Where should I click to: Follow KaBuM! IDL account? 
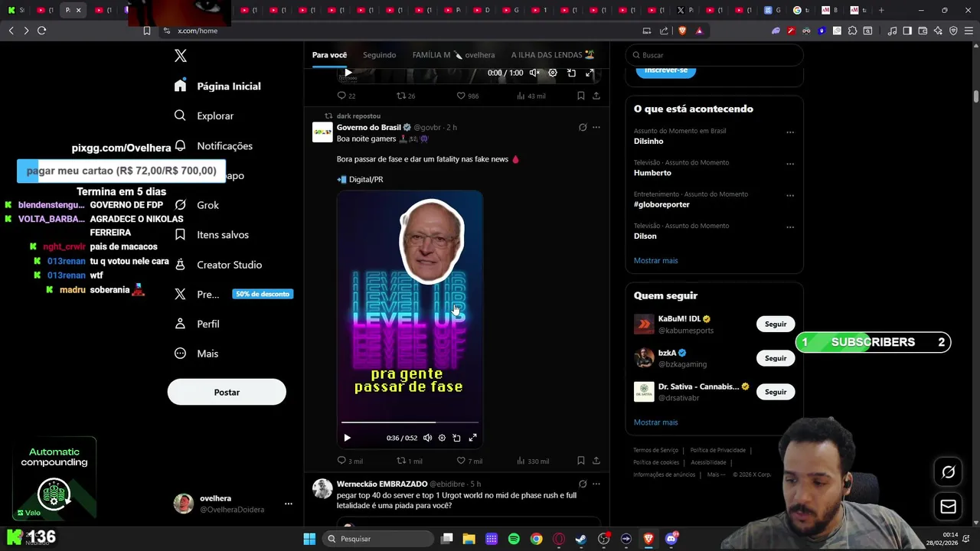pyautogui.click(x=776, y=324)
